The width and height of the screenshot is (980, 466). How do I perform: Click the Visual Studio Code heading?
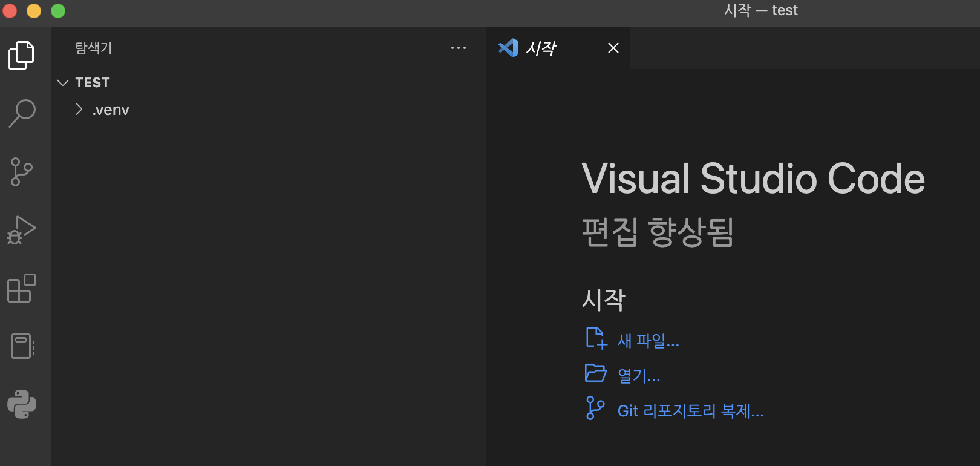(753, 179)
